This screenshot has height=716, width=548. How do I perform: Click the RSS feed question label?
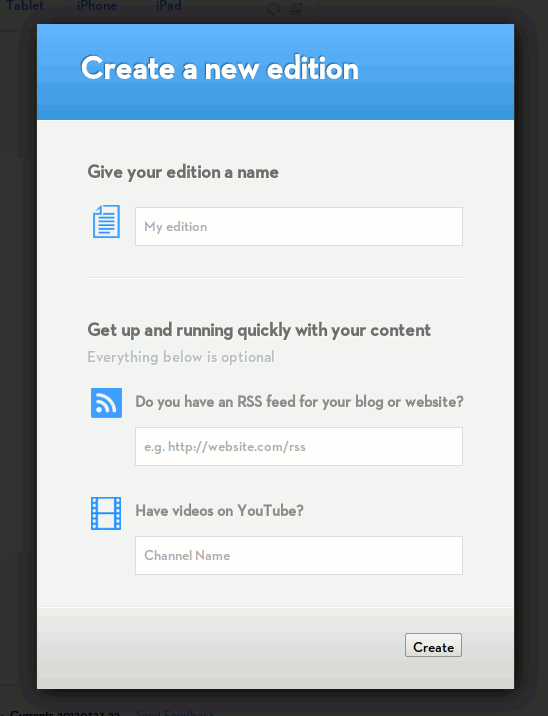300,402
